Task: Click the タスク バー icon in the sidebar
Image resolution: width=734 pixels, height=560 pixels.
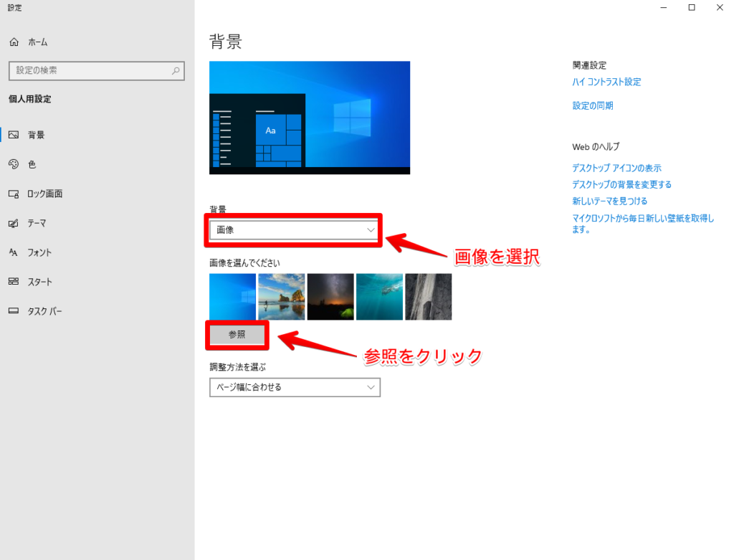Action: 14,310
